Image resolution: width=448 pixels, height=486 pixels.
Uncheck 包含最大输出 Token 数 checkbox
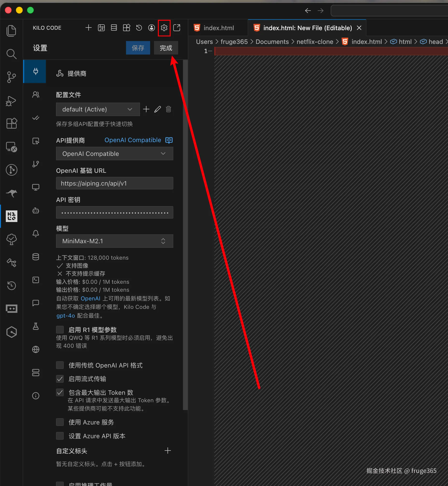pyautogui.click(x=60, y=392)
